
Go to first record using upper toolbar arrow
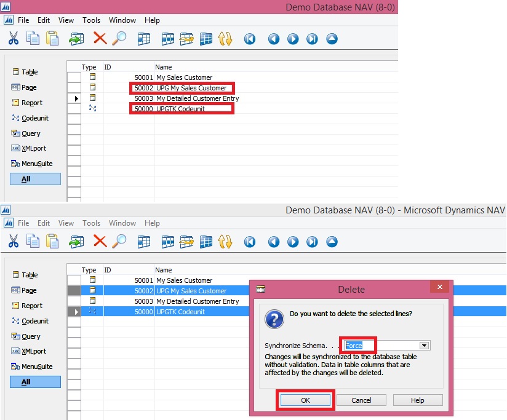[249, 39]
